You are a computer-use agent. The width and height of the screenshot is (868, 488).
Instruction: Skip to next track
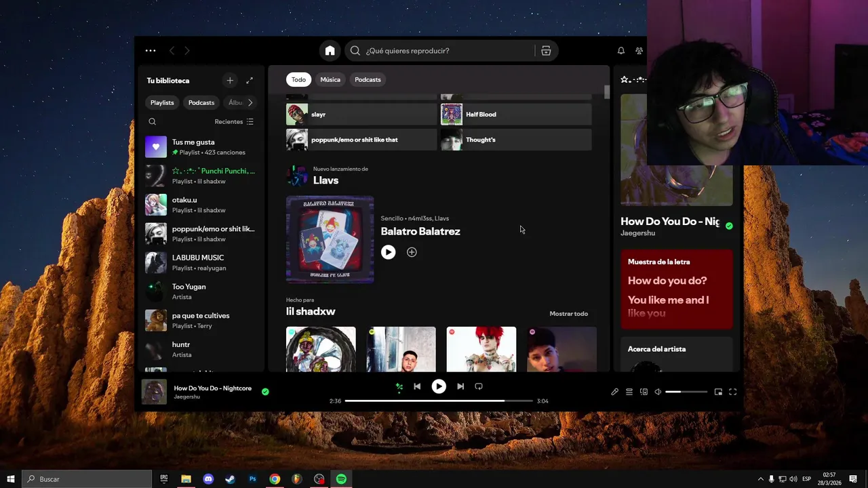point(460,386)
